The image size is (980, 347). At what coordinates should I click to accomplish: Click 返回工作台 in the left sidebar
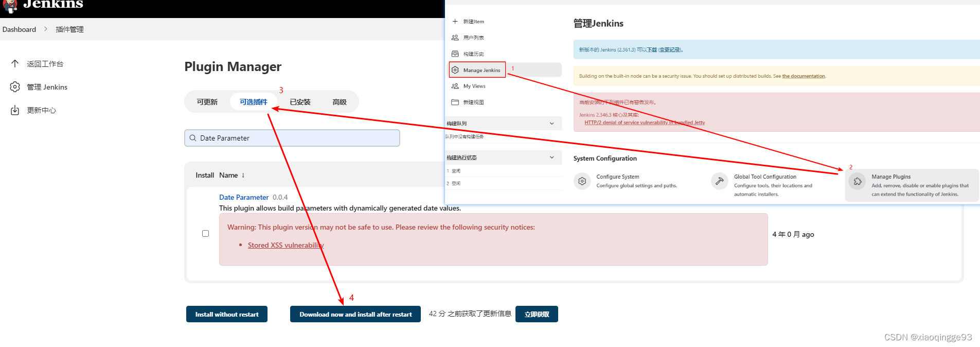pos(45,64)
